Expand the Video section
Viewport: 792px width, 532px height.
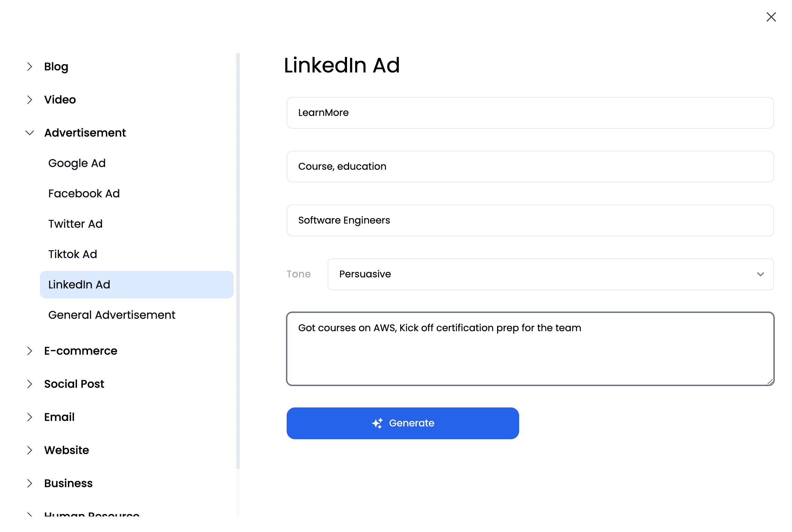coord(30,99)
